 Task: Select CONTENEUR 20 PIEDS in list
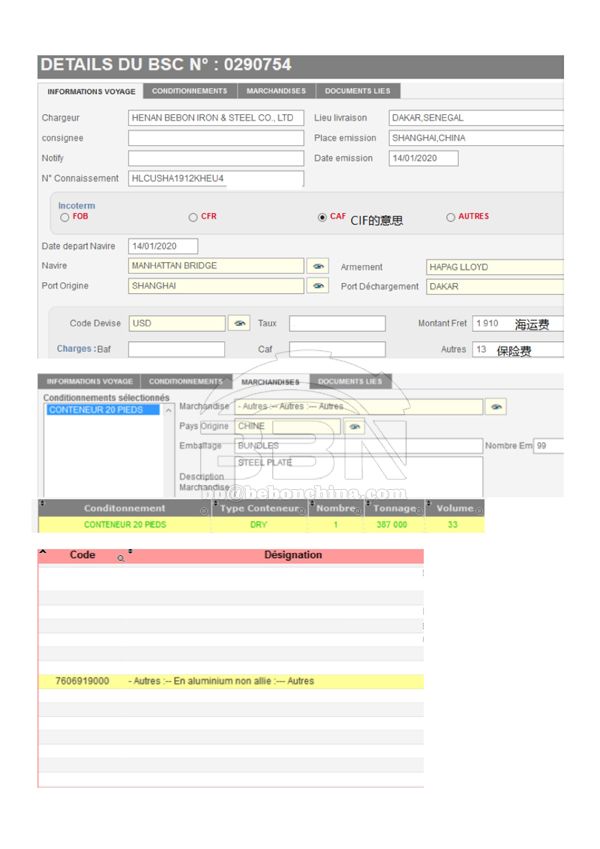click(103, 410)
